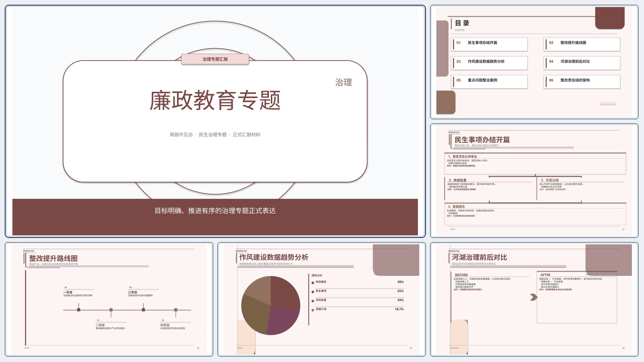
Task: Select contents entry 05 重点问题整治案例
Action: tap(489, 81)
